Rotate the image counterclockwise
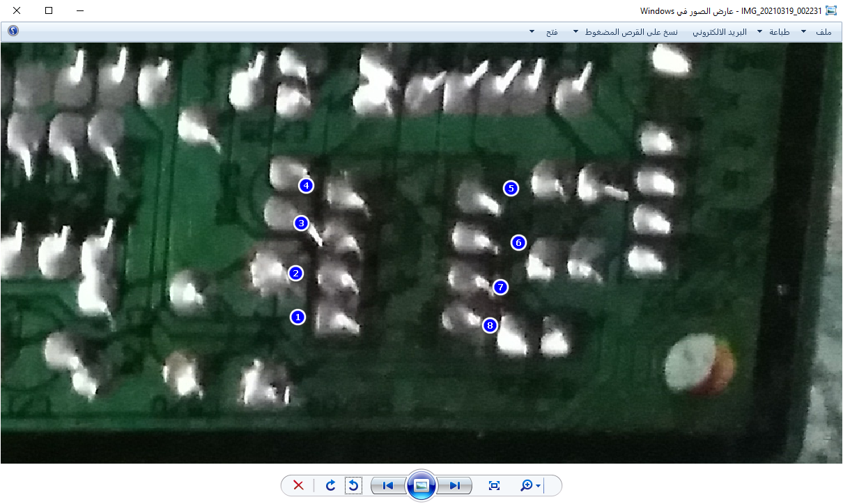Image resolution: width=843 pixels, height=504 pixels. coord(353,485)
